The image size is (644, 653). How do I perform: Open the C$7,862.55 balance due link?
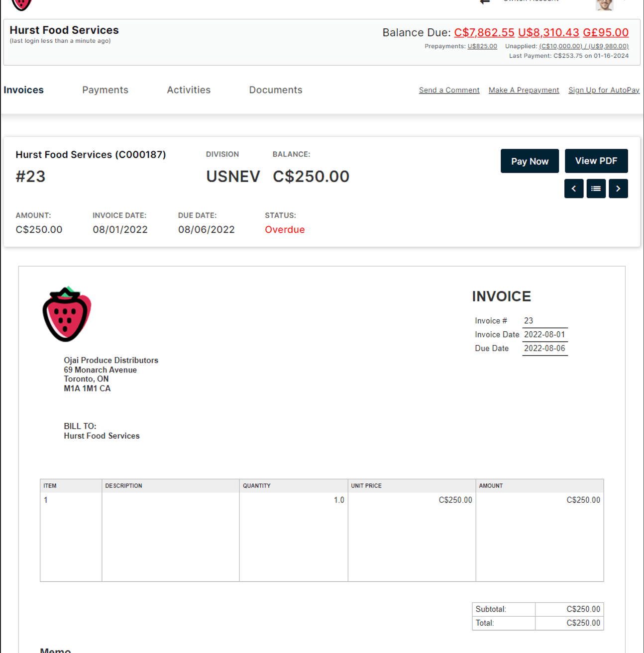pyautogui.click(x=484, y=32)
